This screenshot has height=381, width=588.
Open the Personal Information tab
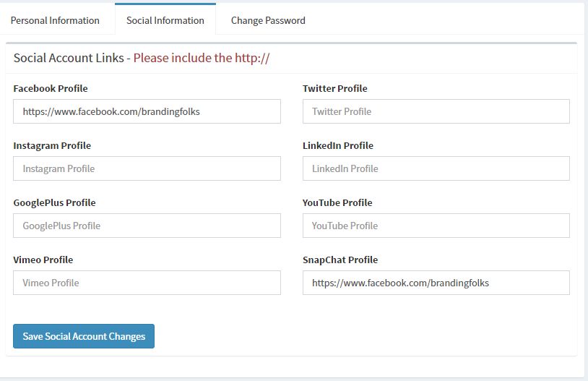(x=55, y=20)
